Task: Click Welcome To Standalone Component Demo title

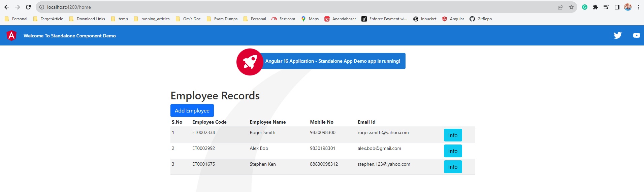Action: [x=70, y=36]
